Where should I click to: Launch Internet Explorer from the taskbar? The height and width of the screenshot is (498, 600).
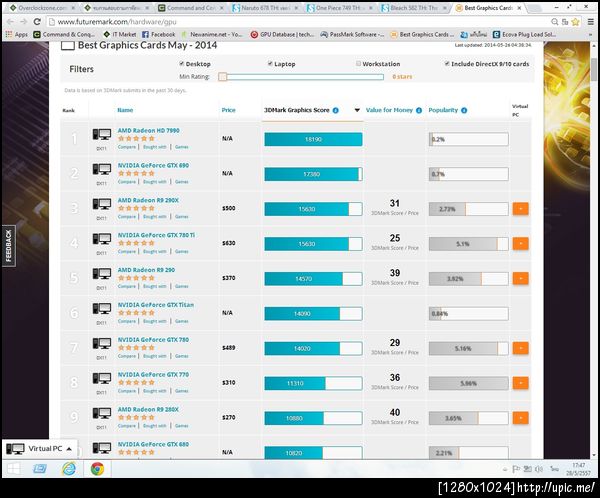pyautogui.click(x=69, y=469)
